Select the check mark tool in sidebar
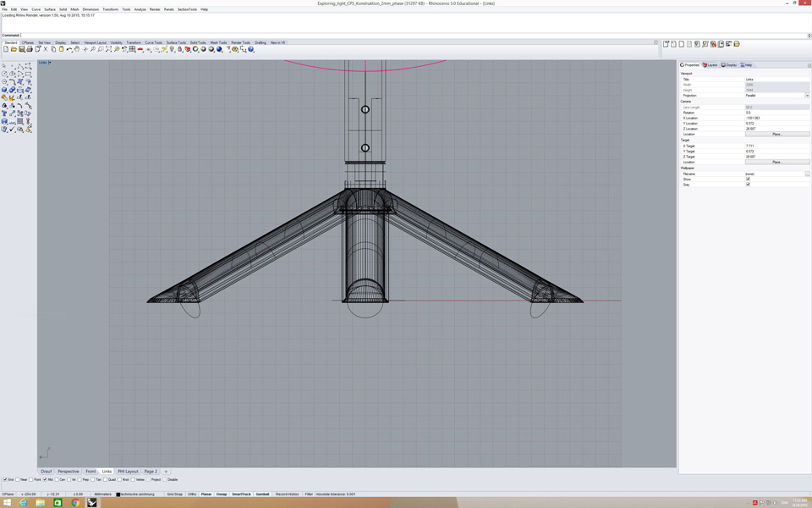The image size is (812, 508). coord(12,130)
